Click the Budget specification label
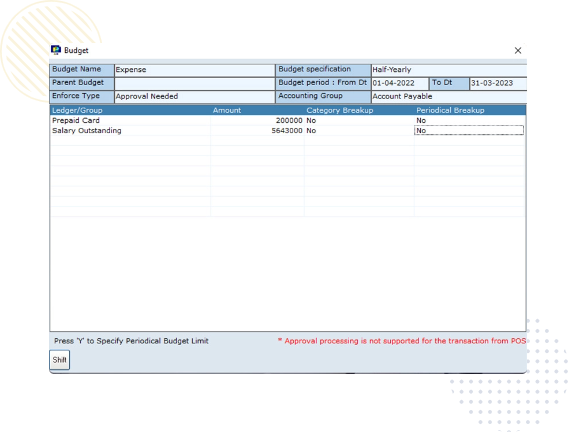 click(323, 70)
